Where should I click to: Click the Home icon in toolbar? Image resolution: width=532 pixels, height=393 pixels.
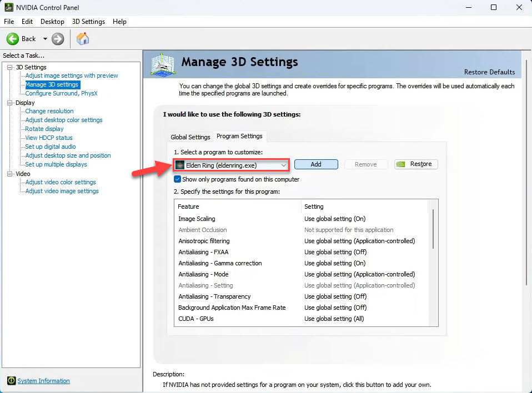point(83,39)
